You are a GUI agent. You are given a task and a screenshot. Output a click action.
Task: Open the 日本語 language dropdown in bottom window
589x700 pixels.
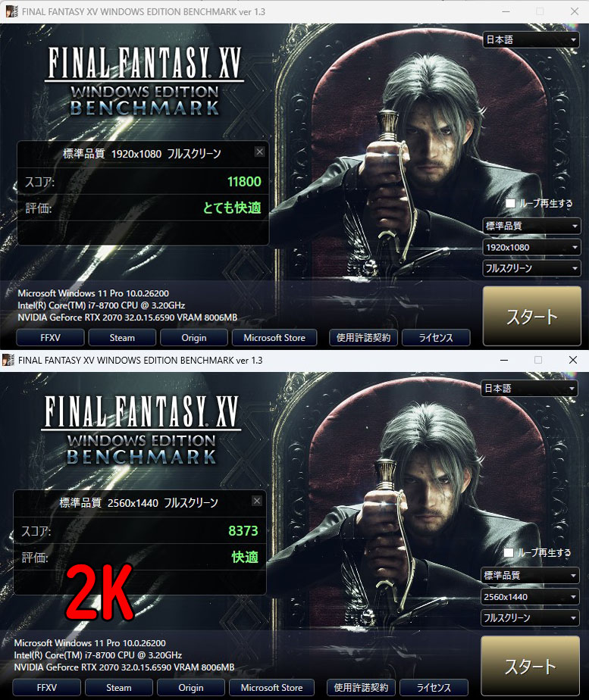pos(529,389)
